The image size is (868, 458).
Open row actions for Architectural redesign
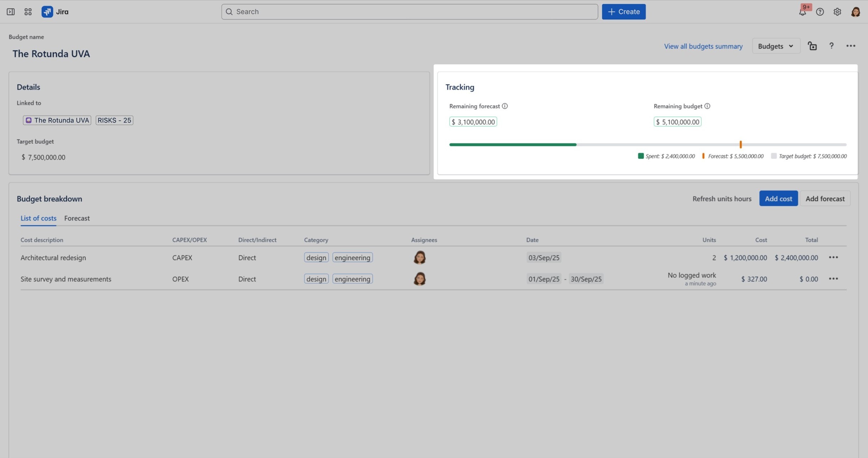coord(834,257)
